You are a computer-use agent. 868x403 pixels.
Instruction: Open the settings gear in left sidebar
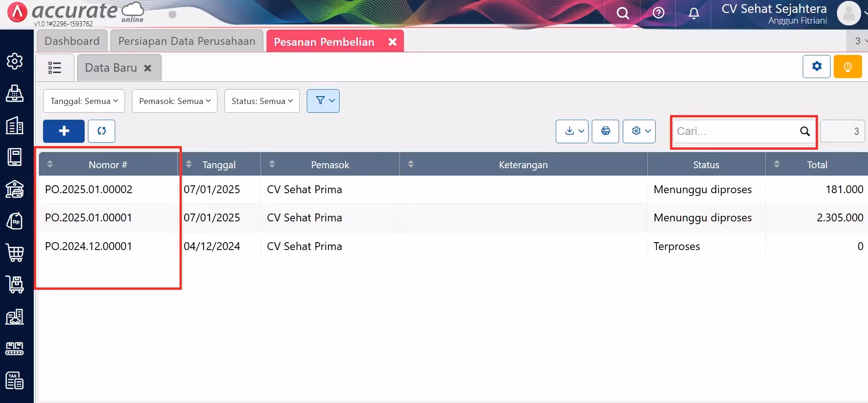point(15,61)
